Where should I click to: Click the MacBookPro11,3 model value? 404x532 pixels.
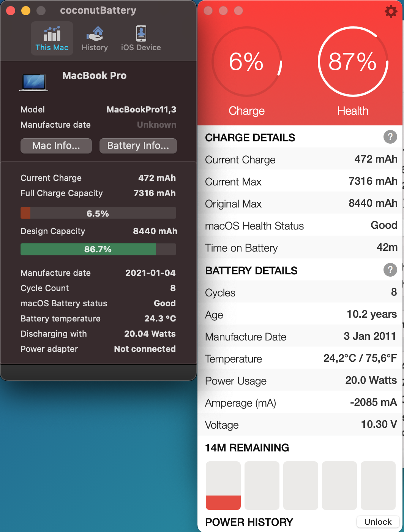[141, 110]
